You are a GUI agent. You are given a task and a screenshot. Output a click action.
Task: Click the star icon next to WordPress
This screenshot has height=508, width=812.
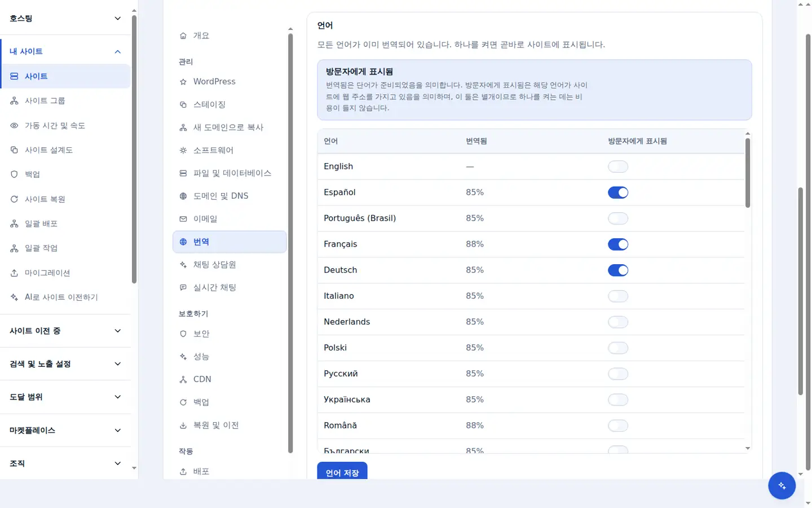pos(183,82)
